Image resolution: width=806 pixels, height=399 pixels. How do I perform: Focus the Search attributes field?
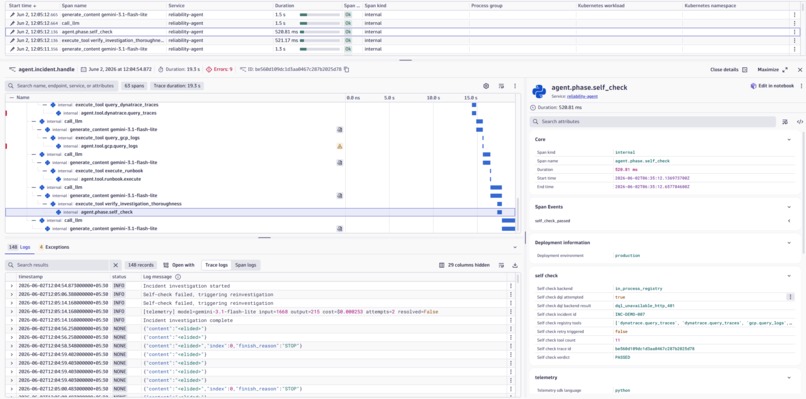coord(653,122)
